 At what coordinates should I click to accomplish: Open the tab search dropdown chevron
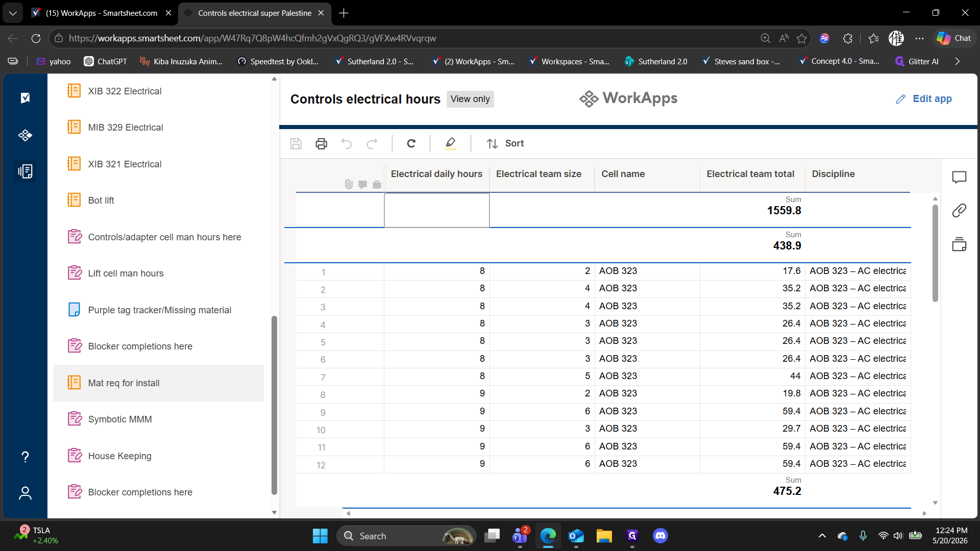13,13
